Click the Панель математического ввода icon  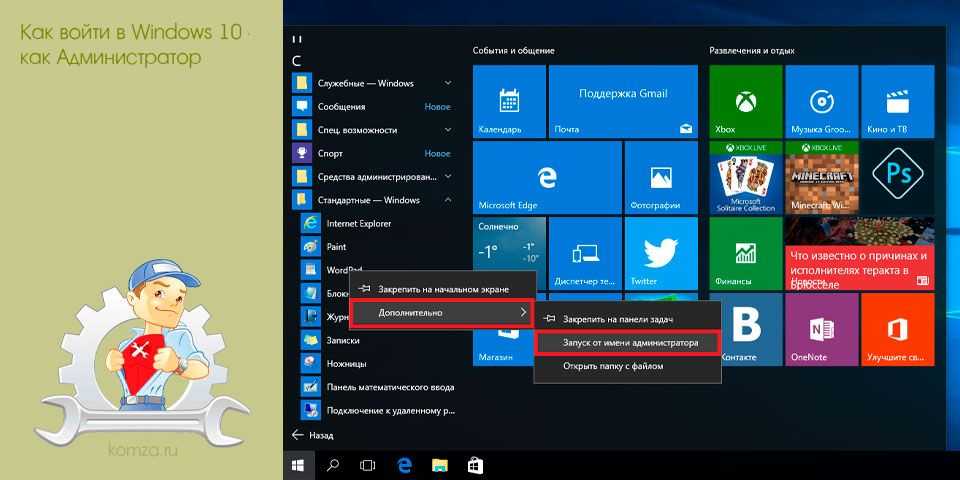tap(311, 387)
